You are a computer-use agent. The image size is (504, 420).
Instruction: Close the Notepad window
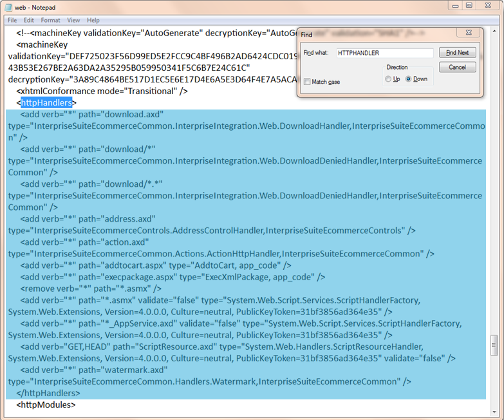pyautogui.click(x=488, y=6)
